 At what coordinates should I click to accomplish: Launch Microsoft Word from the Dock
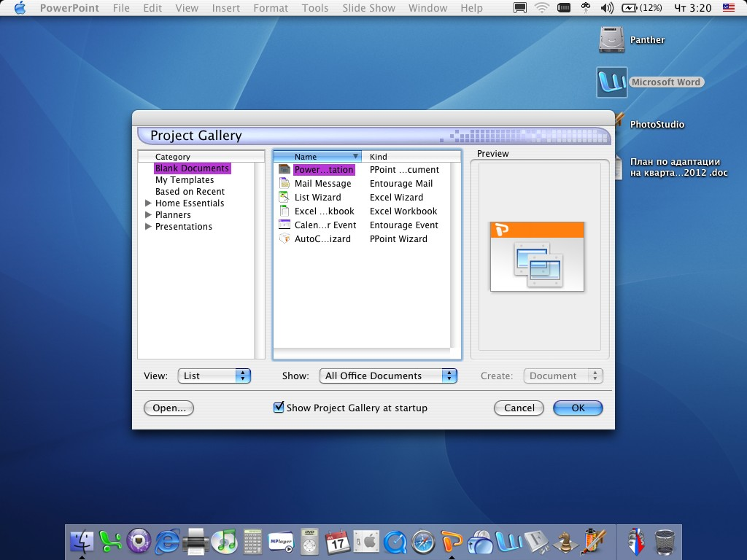[508, 542]
